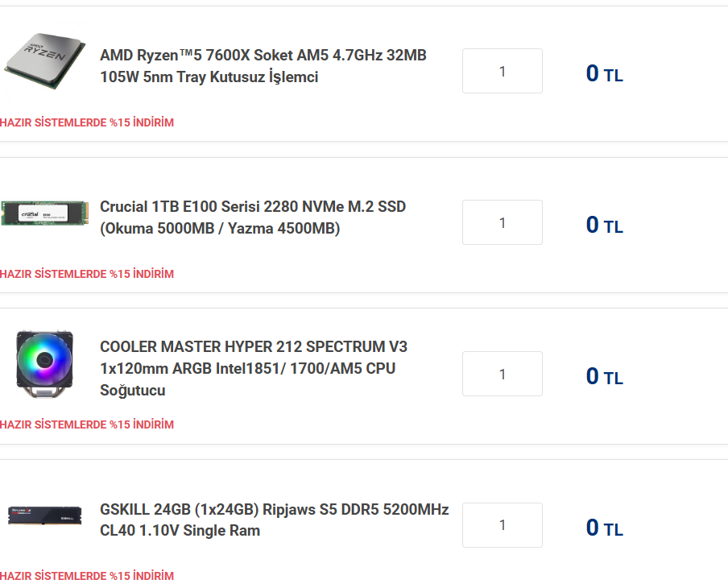This screenshot has height=588, width=728.
Task: Open the AMD Ryzen 5 7600X product title
Action: (263, 66)
